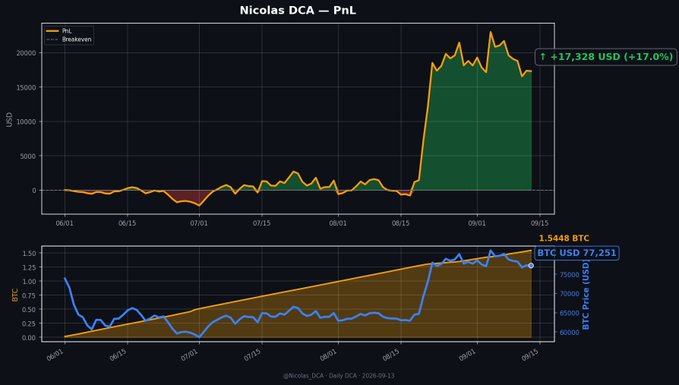Viewport: 679px width, 385px height.
Task: Click the "0.50" BTC axis tick
Action: click(x=30, y=310)
